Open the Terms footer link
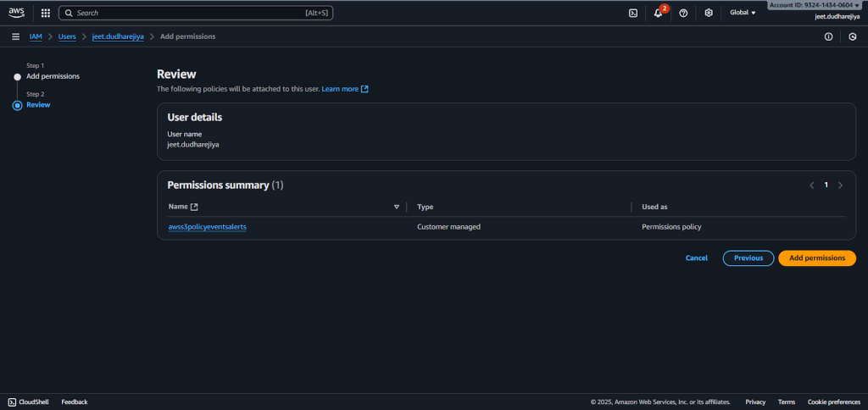The width and height of the screenshot is (868, 410). 786,402
